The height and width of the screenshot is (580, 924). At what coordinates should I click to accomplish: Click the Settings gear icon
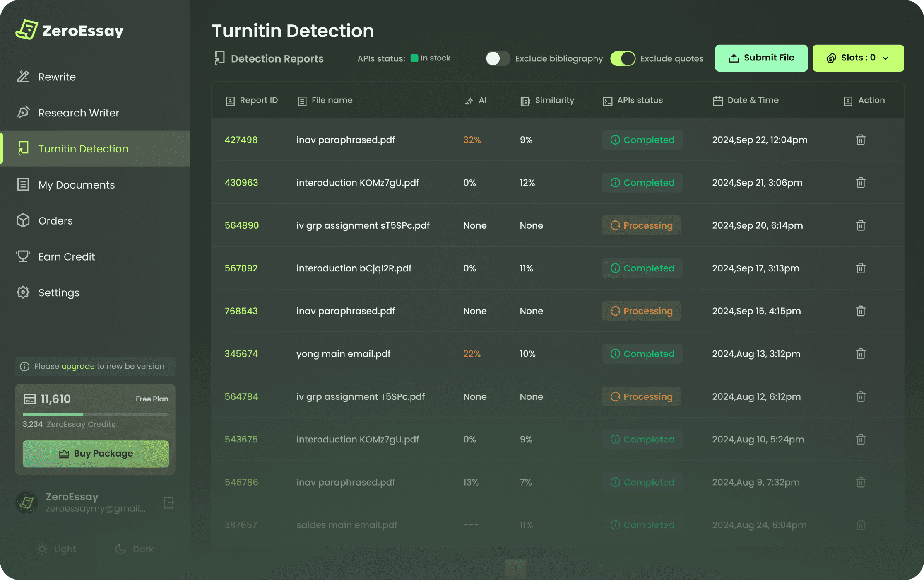click(x=23, y=292)
